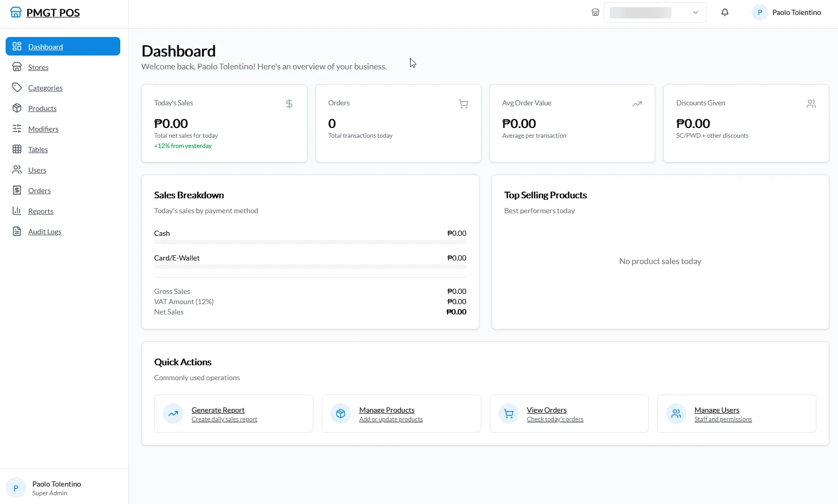
Task: Click 'Staff and permissions' subtitle
Action: click(x=723, y=419)
